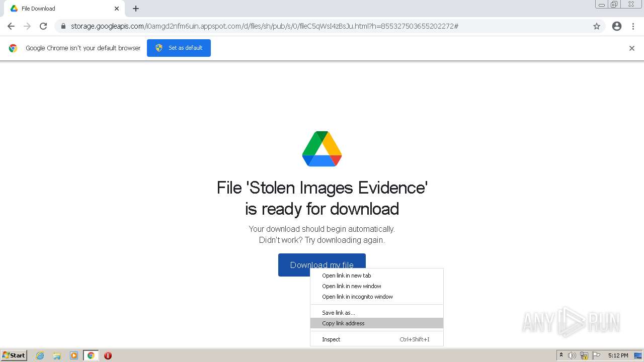Click the volume speaker tray icon

[x=572, y=355]
